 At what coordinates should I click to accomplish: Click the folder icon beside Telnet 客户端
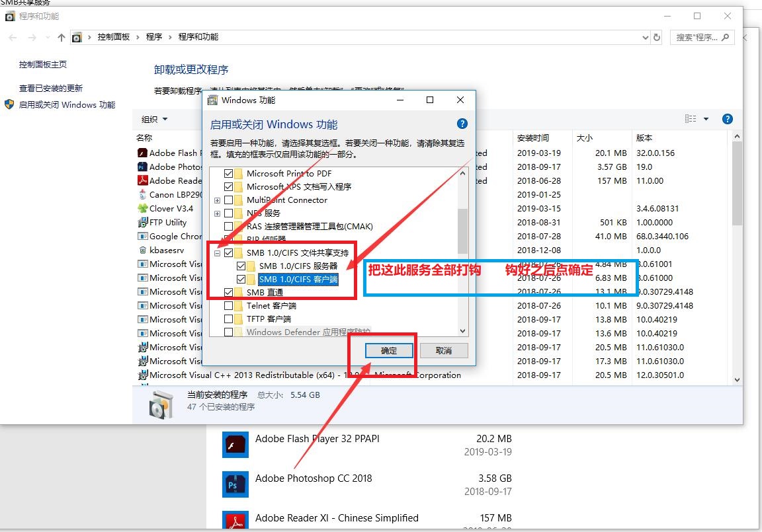[239, 306]
